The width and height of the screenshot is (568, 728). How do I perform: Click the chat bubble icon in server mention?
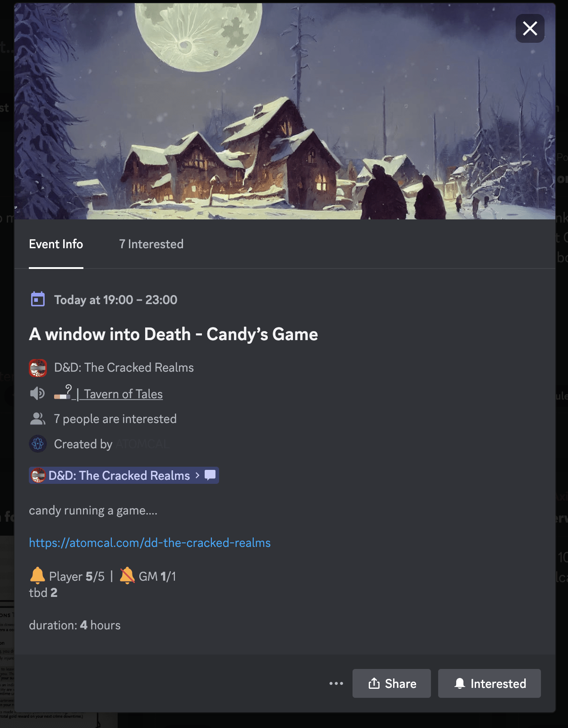210,475
